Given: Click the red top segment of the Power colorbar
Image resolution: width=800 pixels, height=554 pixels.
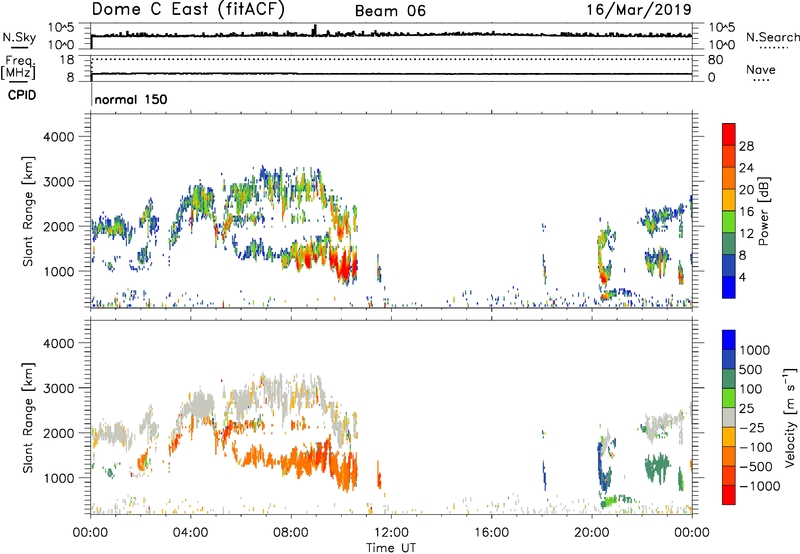Looking at the screenshot, I should point(729,134).
